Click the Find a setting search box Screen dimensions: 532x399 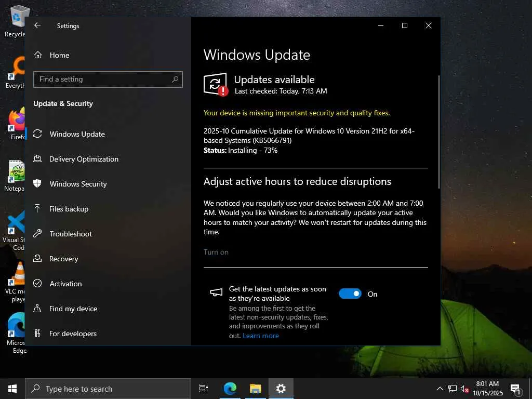pyautogui.click(x=108, y=79)
